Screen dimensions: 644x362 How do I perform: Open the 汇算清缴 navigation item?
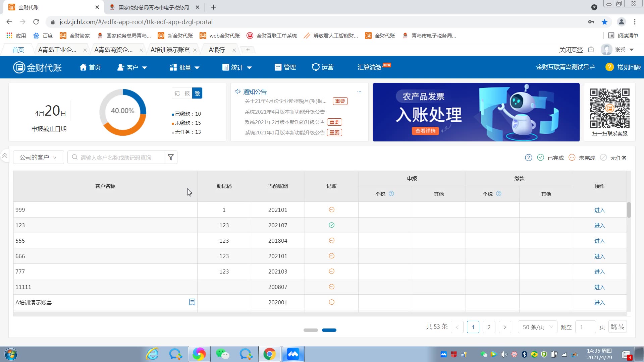369,67
